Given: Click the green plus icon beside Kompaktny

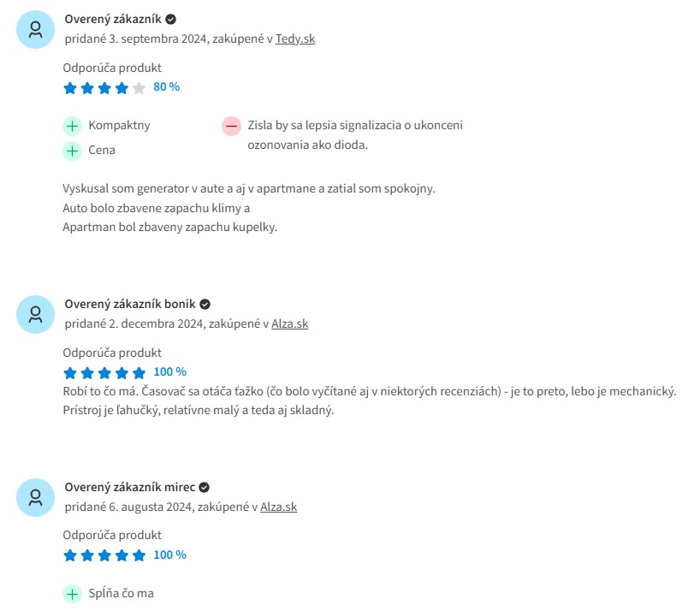Looking at the screenshot, I should [72, 126].
